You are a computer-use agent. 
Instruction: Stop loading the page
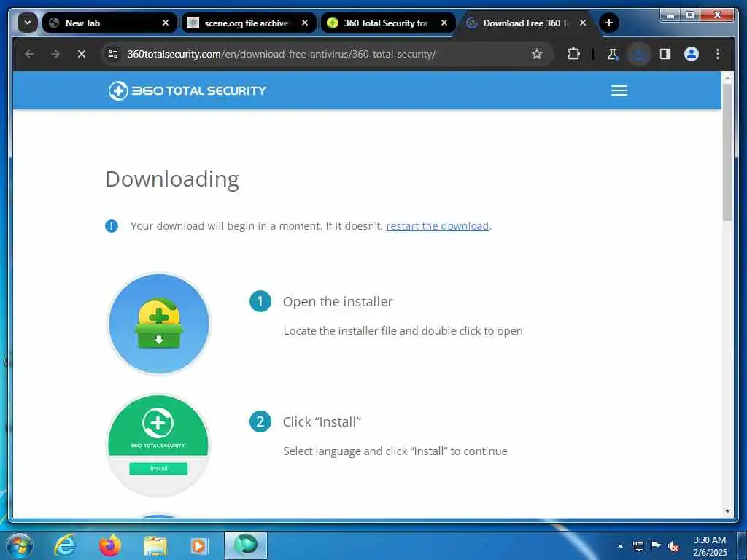point(82,54)
